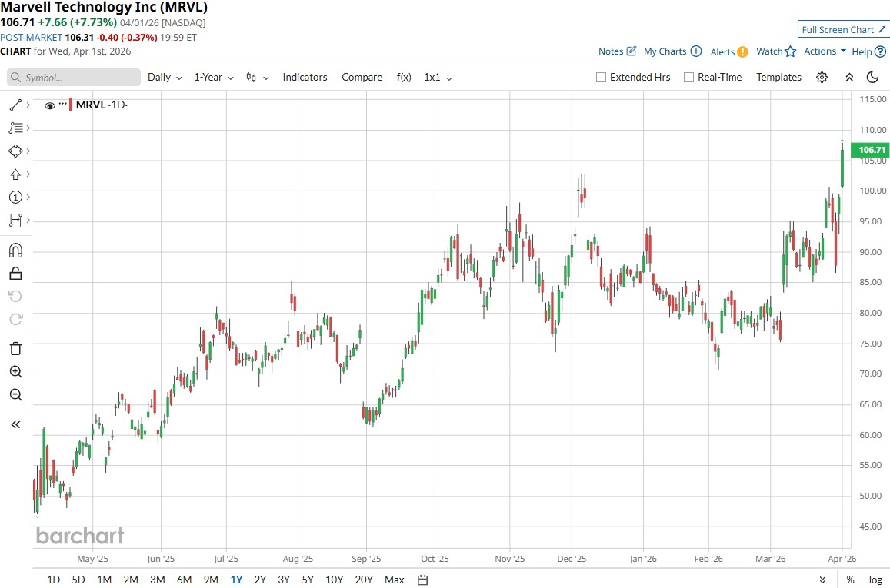Select the 9M time range

(x=211, y=580)
